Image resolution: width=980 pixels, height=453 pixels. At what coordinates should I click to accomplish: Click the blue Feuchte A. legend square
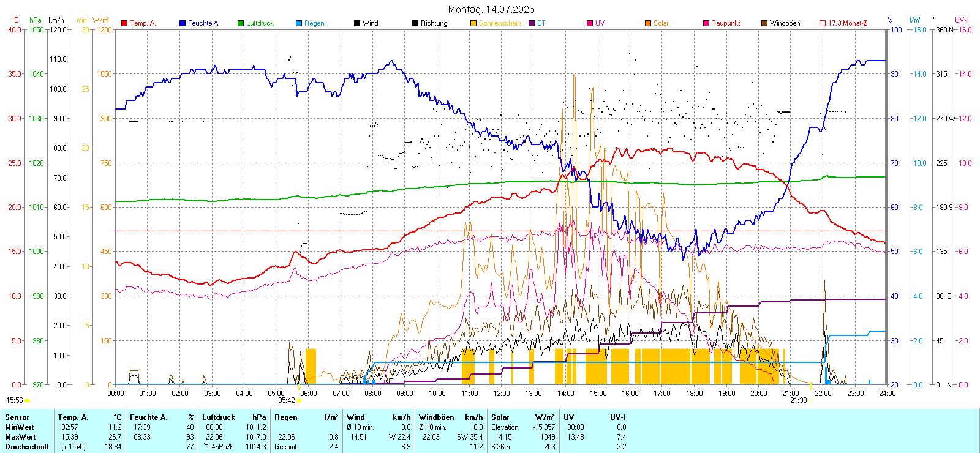pyautogui.click(x=183, y=23)
